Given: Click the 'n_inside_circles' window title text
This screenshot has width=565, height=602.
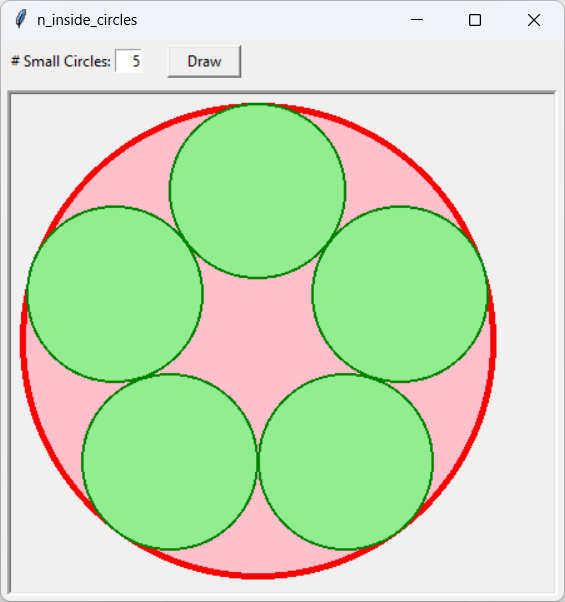Looking at the screenshot, I should [87, 20].
